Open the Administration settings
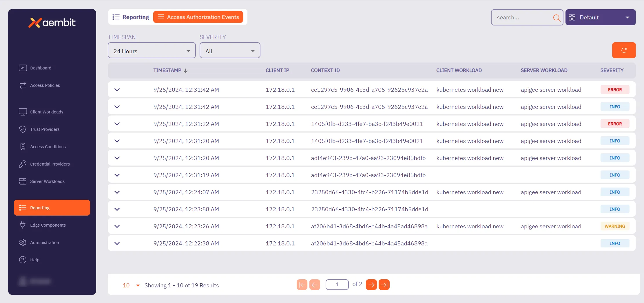 click(x=44, y=243)
